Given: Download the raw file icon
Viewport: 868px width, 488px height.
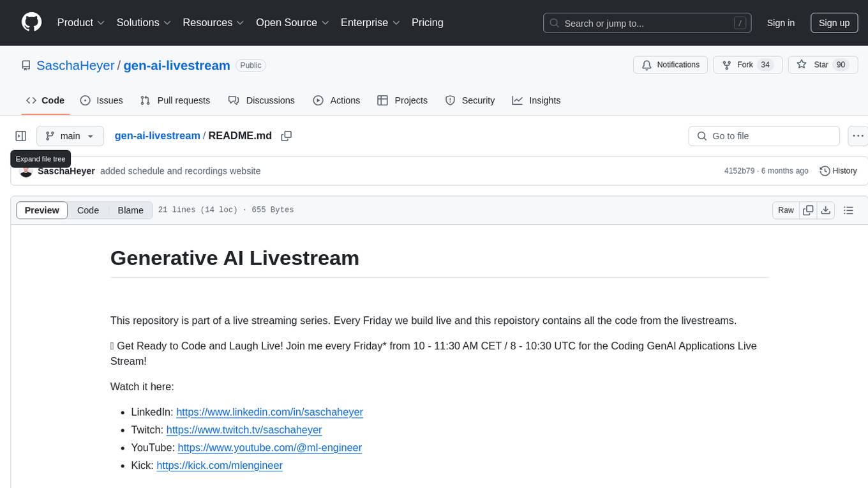Looking at the screenshot, I should tap(826, 210).
